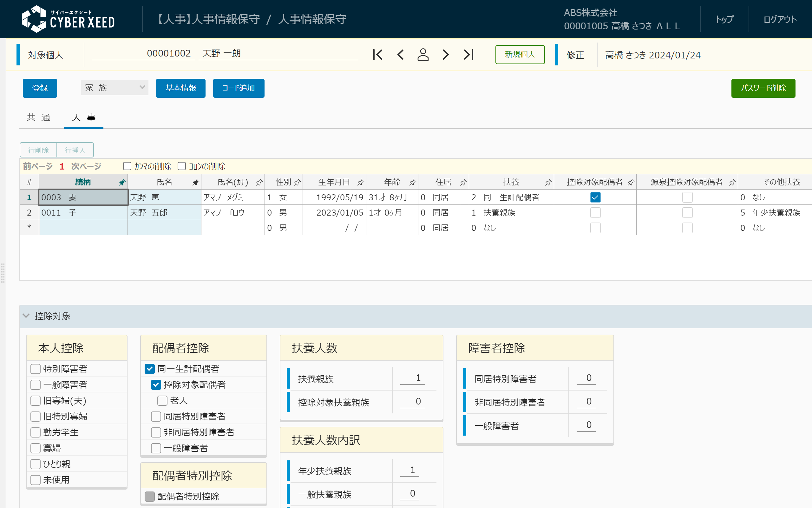Click the 基本情報 button
812x508 pixels.
(x=180, y=88)
